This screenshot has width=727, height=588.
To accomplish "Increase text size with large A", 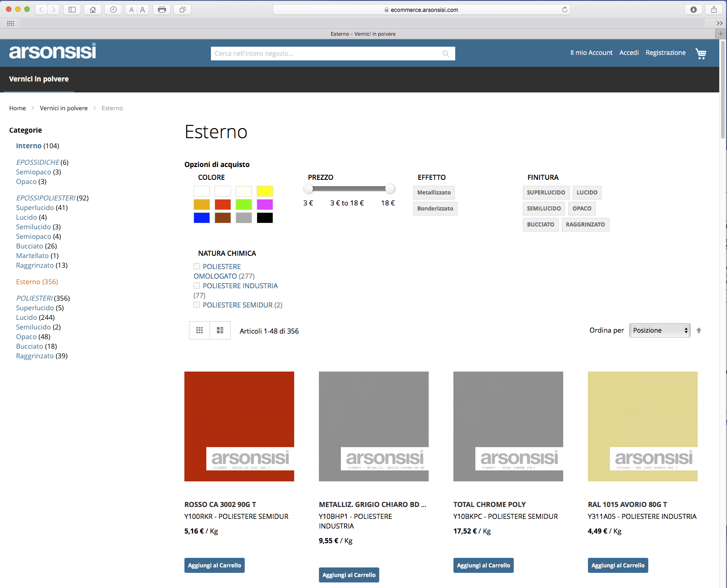I will coord(143,10).
